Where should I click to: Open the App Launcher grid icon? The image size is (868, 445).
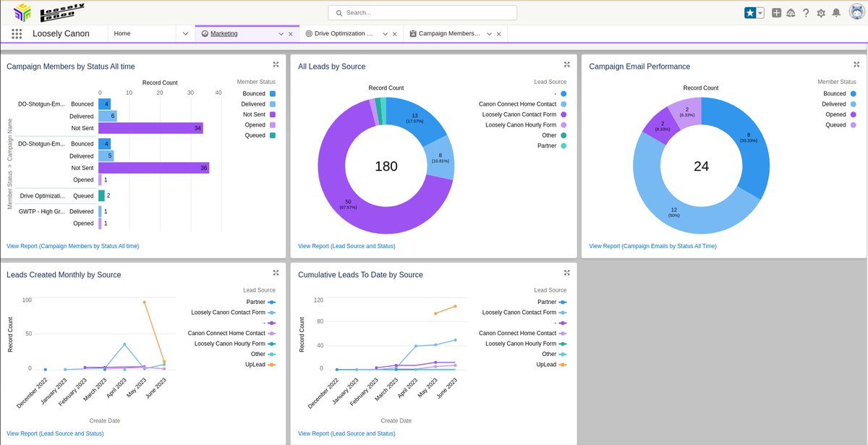[x=17, y=33]
